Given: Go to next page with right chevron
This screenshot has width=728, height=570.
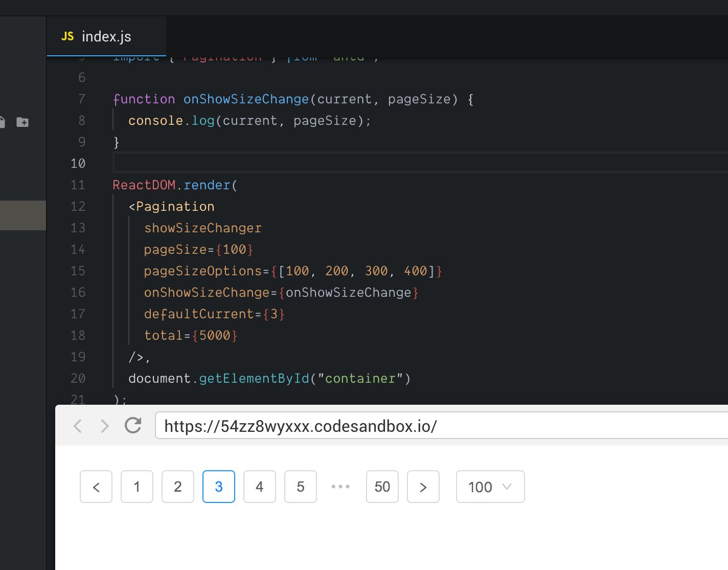Looking at the screenshot, I should click(x=423, y=487).
